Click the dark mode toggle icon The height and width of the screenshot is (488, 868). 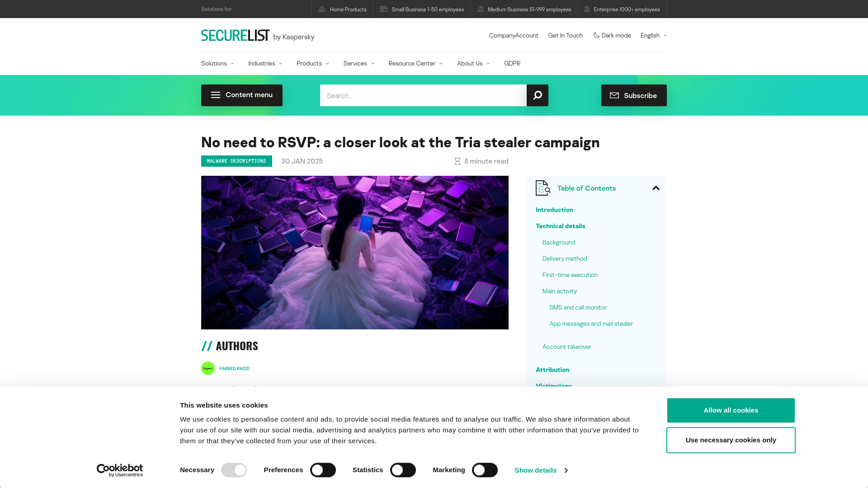pyautogui.click(x=595, y=35)
